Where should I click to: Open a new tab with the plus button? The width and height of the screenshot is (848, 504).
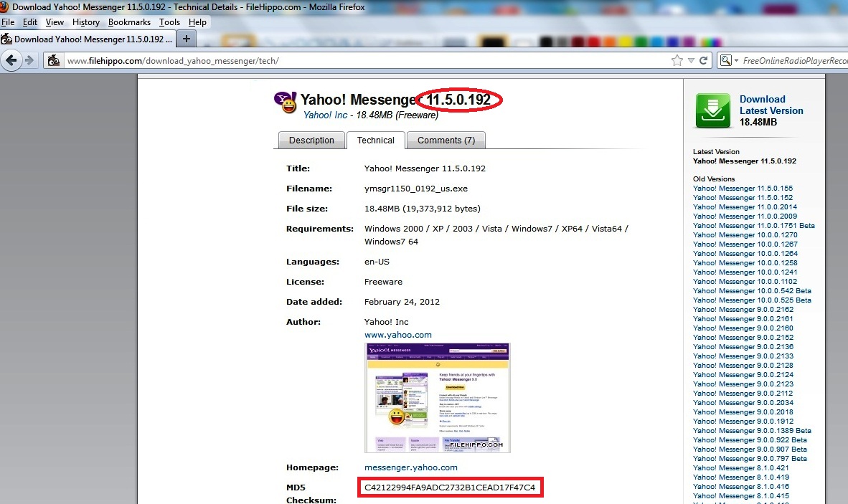pyautogui.click(x=186, y=39)
